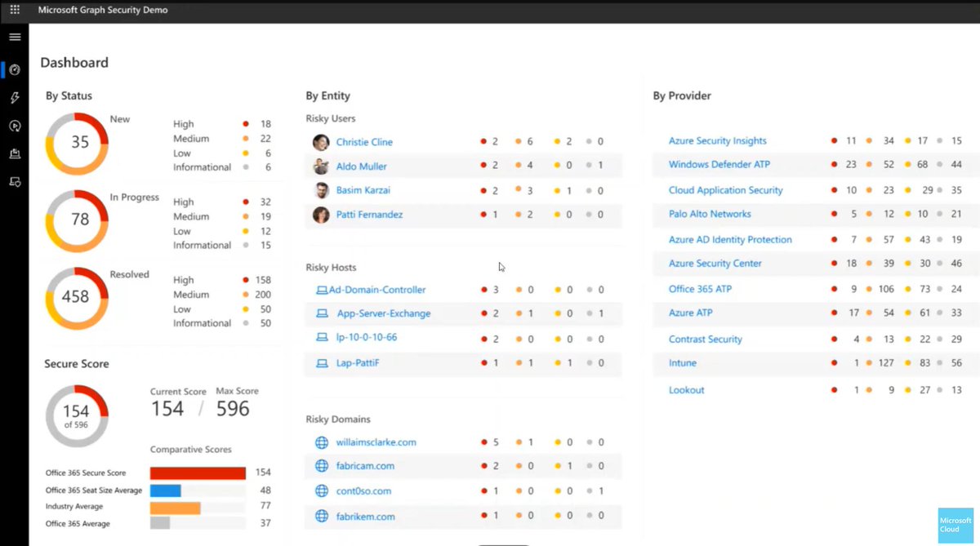Open Azure AD Identity Protection provider
980x546 pixels.
tap(730, 240)
